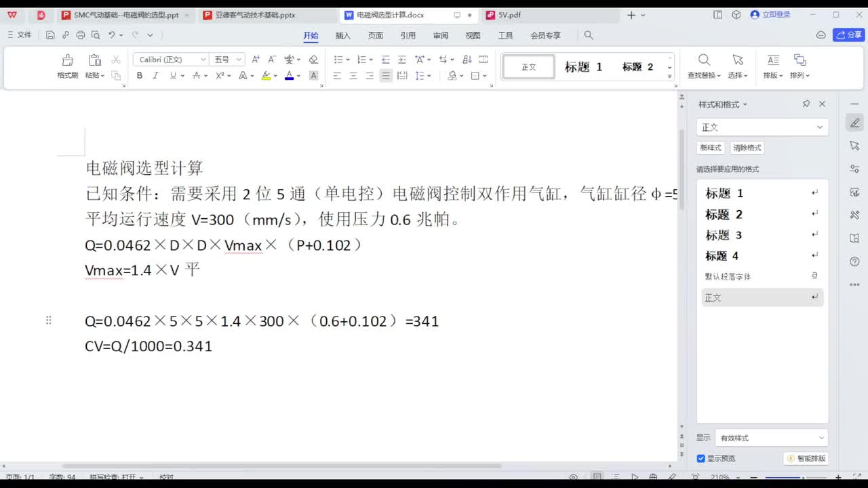Screen dimensions: 868x488
Task: Click the blue font color A swatch
Action: coord(289,76)
